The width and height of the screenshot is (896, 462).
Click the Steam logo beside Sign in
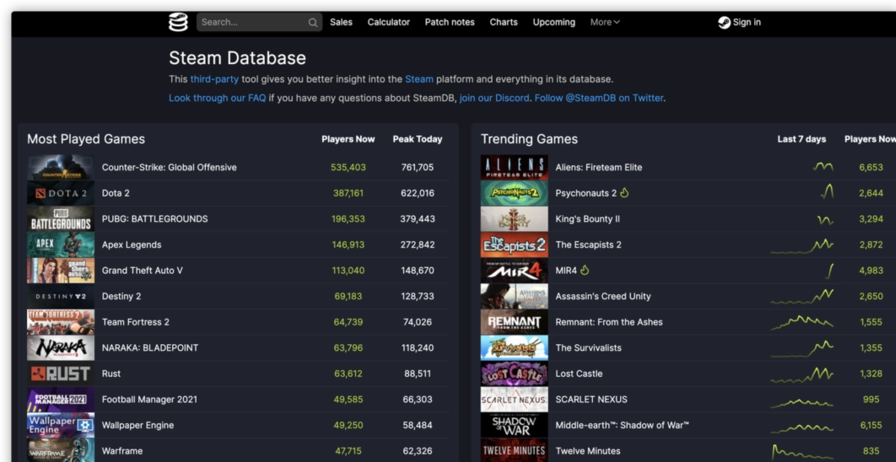(x=724, y=23)
